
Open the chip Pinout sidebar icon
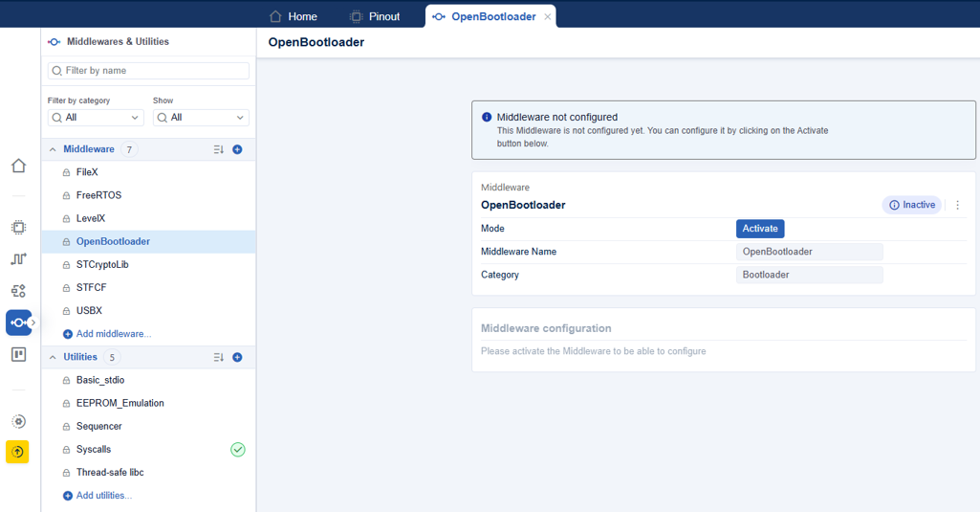(19, 227)
